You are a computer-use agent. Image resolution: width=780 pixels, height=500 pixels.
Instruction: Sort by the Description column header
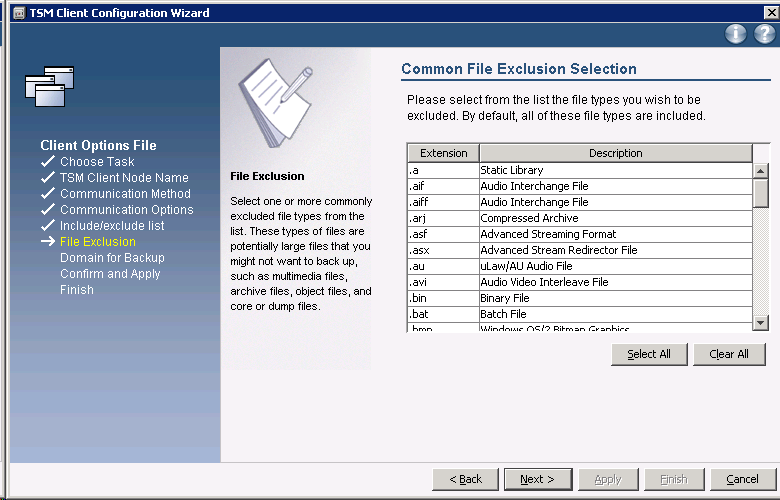(615, 153)
